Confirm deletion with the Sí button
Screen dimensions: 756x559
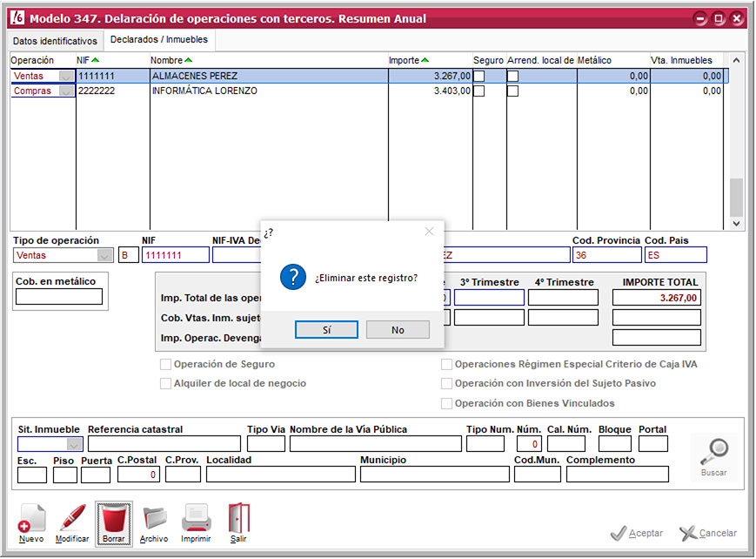pyautogui.click(x=326, y=330)
